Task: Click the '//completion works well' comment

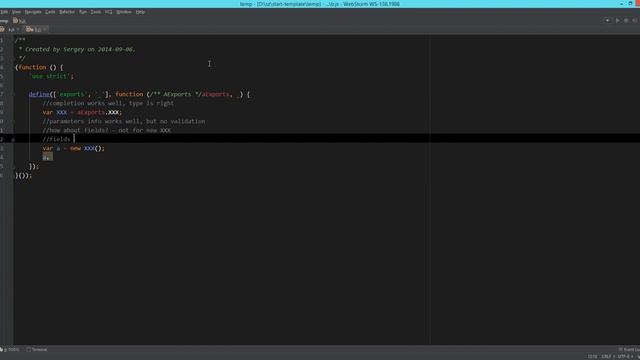Action: pos(108,103)
